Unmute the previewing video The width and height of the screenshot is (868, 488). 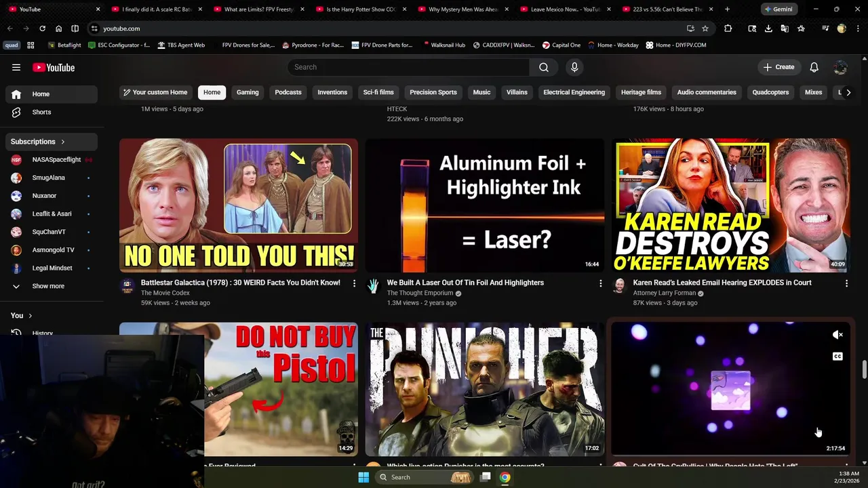pos(838,335)
